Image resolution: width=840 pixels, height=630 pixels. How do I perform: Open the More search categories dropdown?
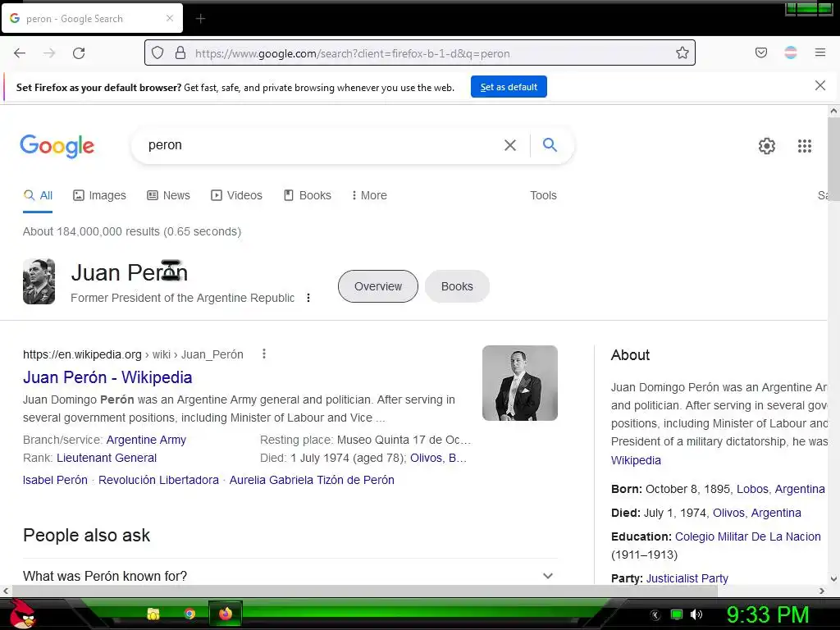pos(369,195)
